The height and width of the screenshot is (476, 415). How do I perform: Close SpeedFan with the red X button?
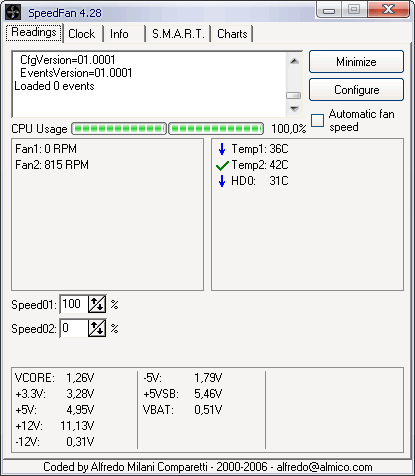click(388, 9)
